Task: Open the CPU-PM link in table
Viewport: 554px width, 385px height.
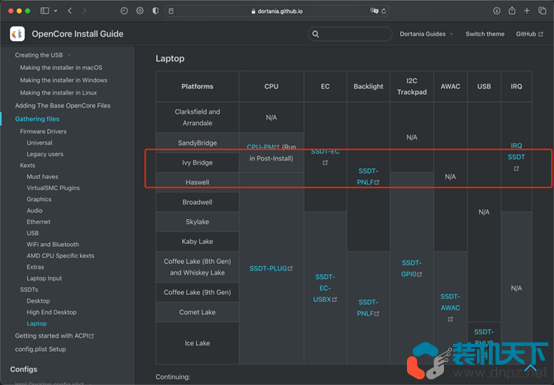Action: pos(263,147)
